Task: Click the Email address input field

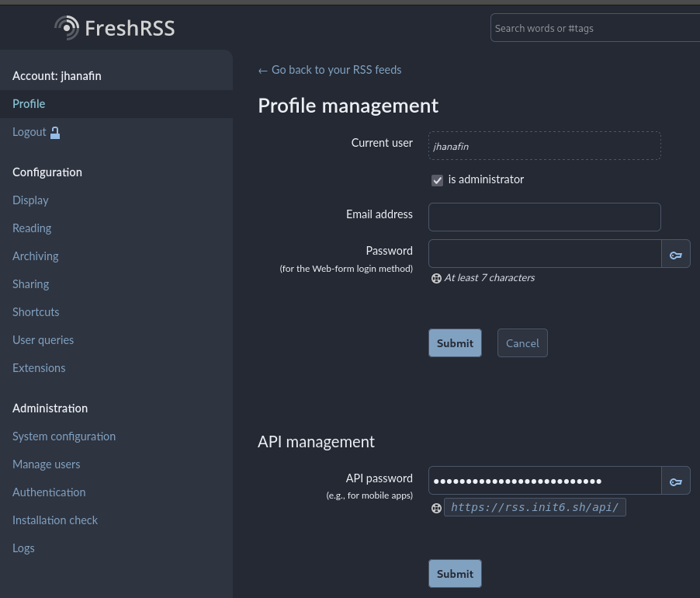Action: coord(544,217)
